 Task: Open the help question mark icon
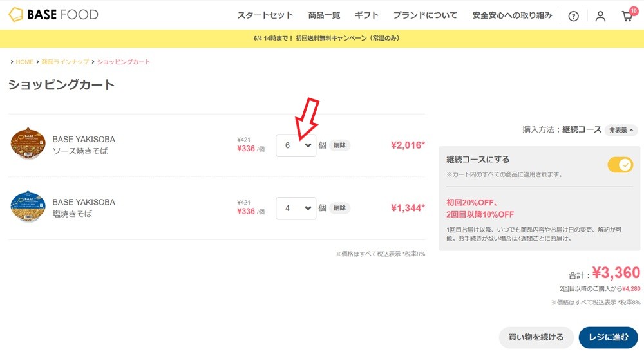coord(573,16)
